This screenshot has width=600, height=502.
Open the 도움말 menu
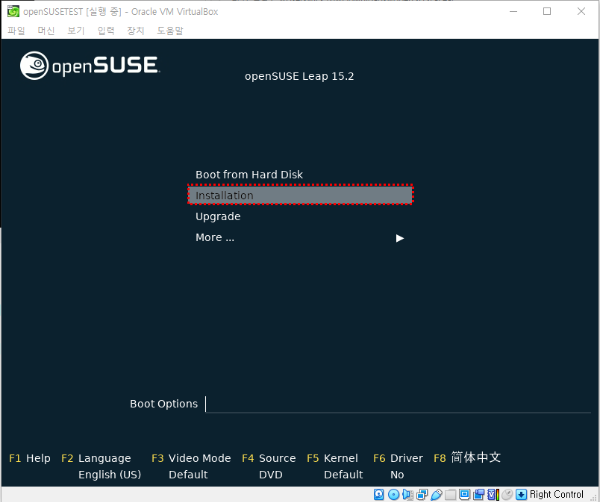(x=170, y=31)
